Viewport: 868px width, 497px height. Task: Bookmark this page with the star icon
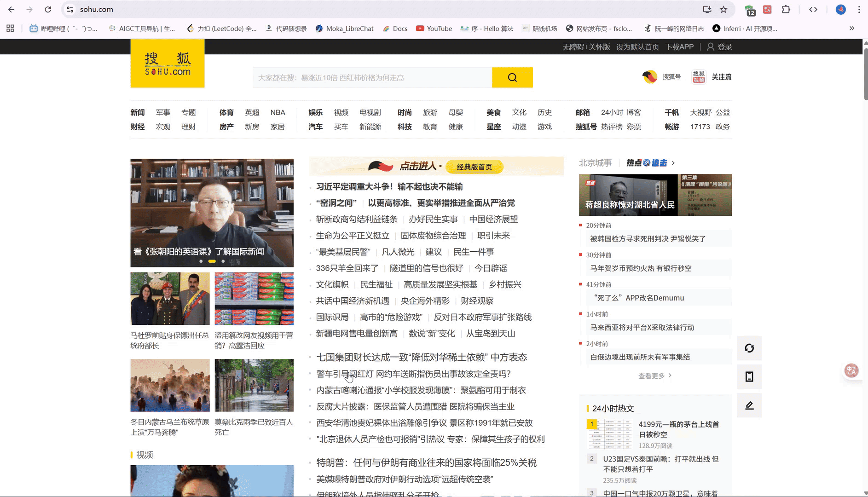pyautogui.click(x=723, y=9)
